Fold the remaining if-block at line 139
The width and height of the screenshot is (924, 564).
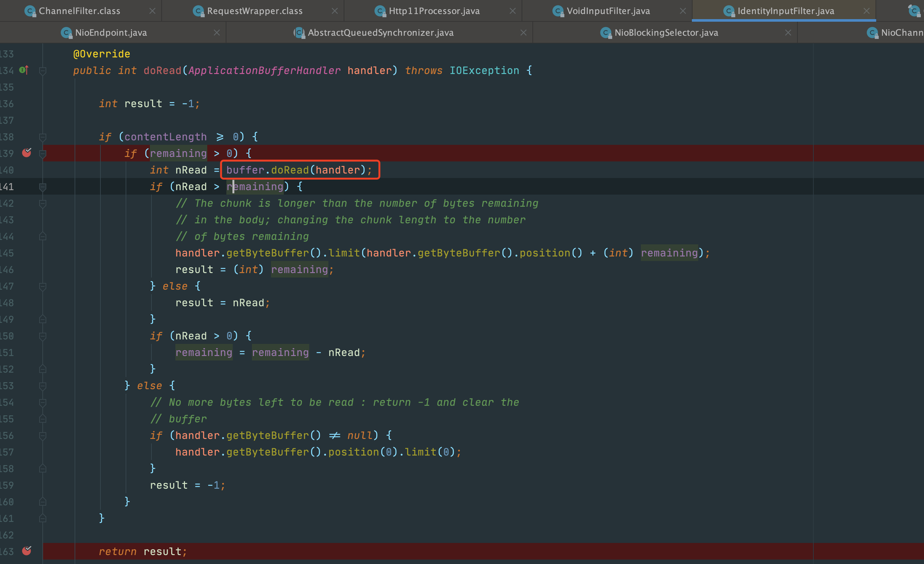(x=43, y=153)
